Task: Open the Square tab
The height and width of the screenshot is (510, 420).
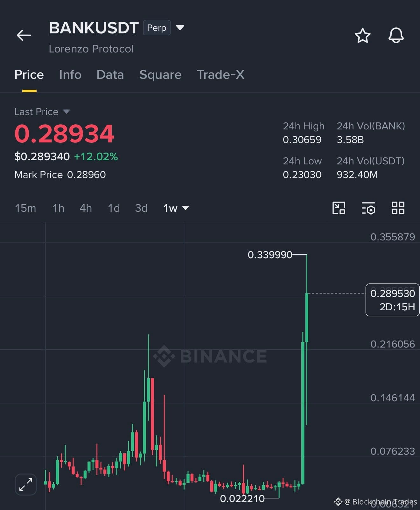Action: [x=160, y=75]
